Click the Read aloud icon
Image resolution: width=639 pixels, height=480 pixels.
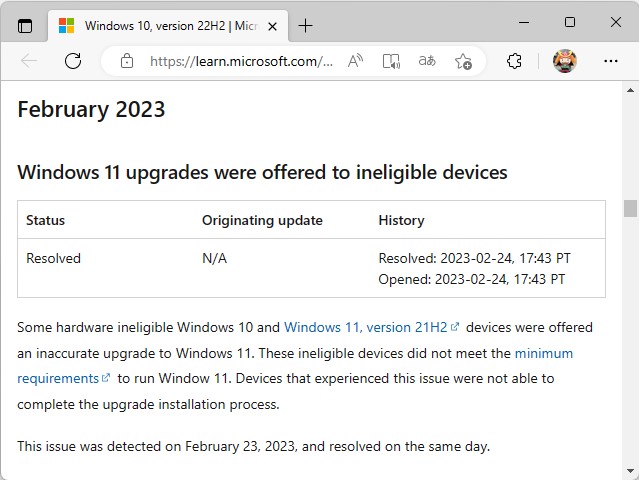pyautogui.click(x=355, y=61)
